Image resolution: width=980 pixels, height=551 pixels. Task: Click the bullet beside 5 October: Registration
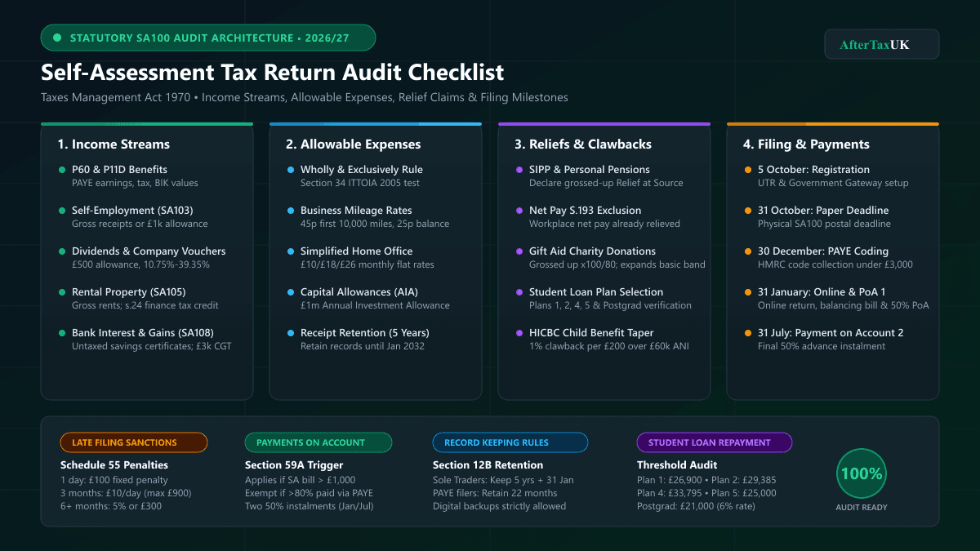tap(748, 170)
